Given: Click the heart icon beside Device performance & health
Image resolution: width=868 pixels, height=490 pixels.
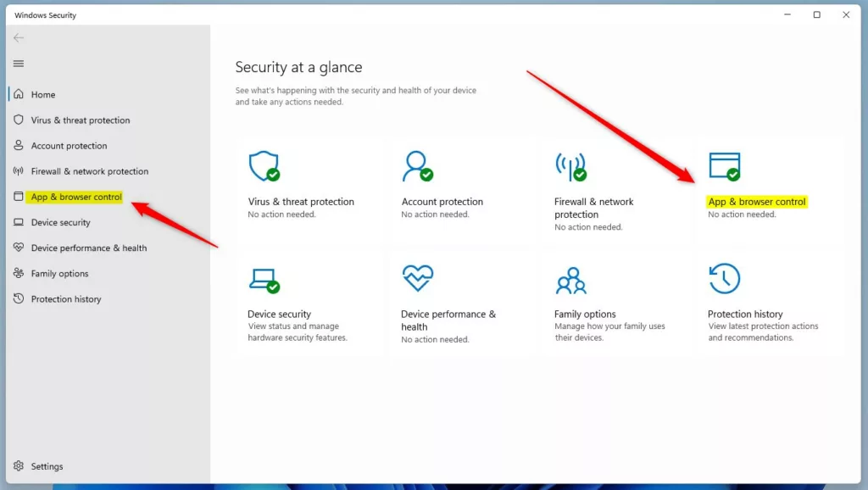Looking at the screenshot, I should [19, 248].
